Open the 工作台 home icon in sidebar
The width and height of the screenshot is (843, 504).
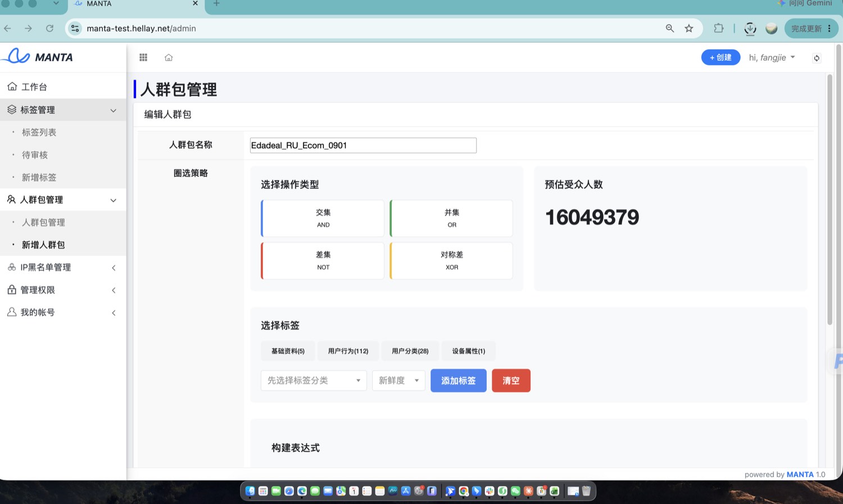pyautogui.click(x=12, y=87)
